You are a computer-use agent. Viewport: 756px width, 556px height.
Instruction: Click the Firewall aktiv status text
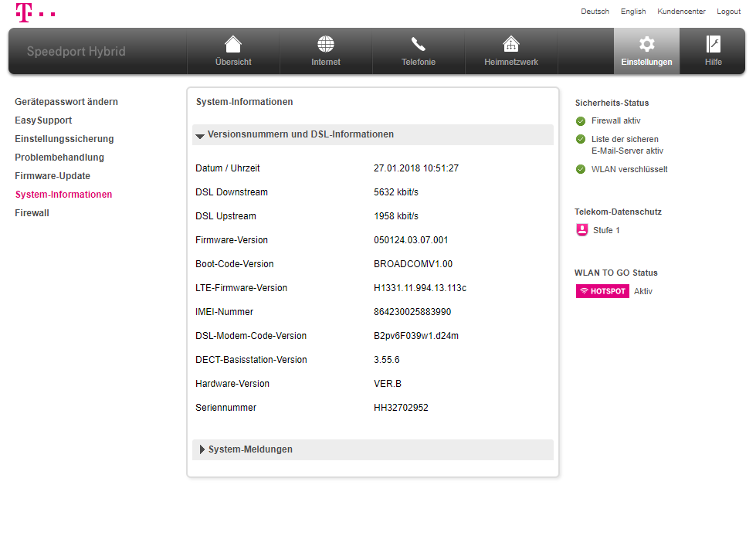[x=615, y=121]
